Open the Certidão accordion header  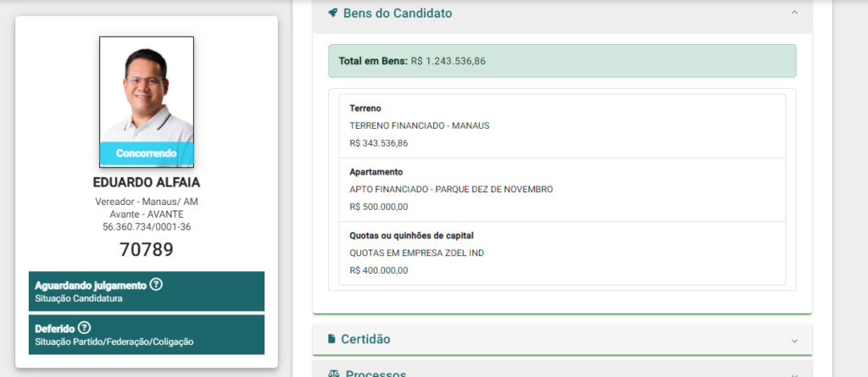(563, 340)
